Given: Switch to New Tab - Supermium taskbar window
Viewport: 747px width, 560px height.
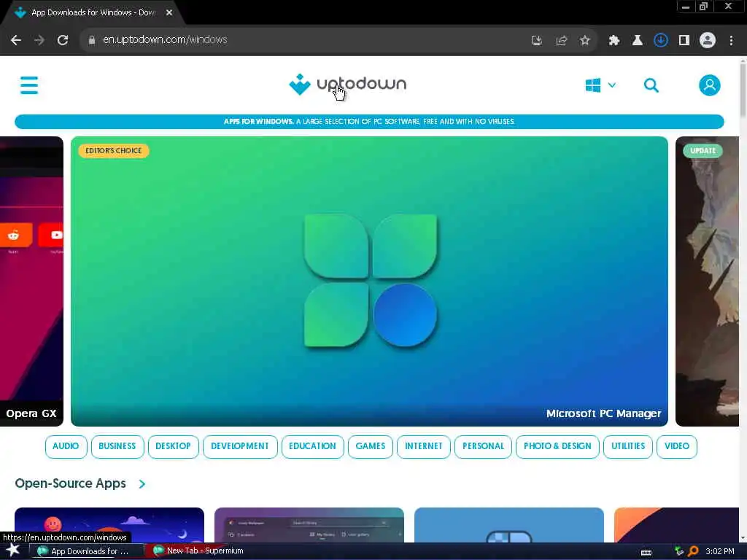Looking at the screenshot, I should pos(203,551).
